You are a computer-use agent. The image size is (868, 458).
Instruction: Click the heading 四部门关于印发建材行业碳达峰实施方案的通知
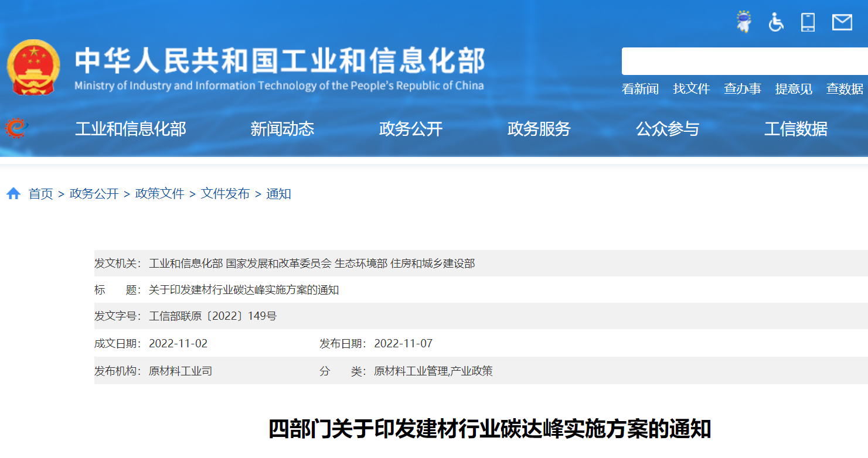click(490, 429)
